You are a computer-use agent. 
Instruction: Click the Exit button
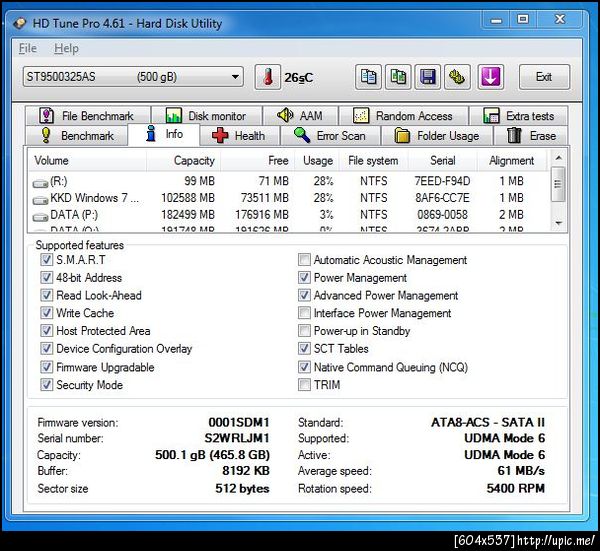tap(544, 77)
